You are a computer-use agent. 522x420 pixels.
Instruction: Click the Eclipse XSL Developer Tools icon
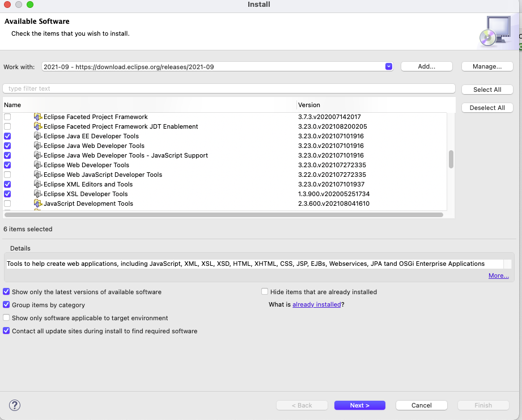coord(38,194)
